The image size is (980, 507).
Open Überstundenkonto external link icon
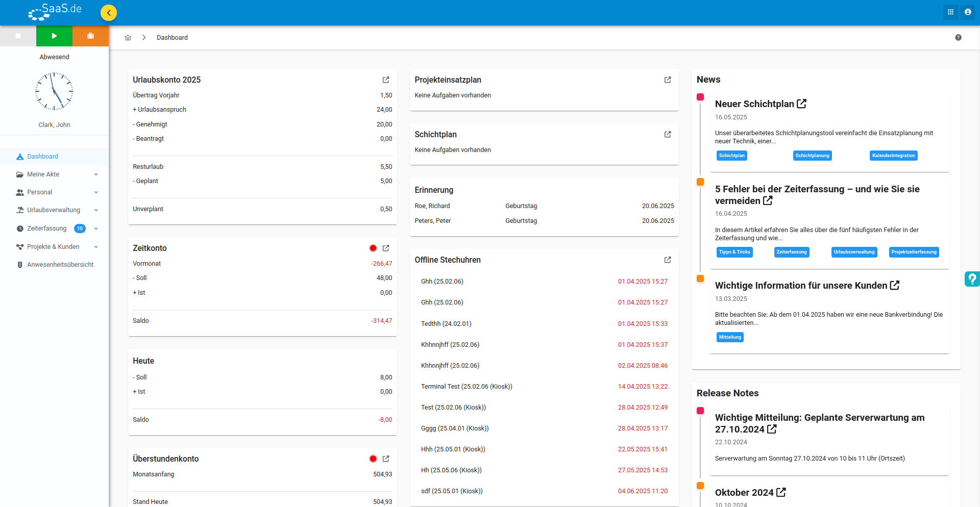click(386, 459)
